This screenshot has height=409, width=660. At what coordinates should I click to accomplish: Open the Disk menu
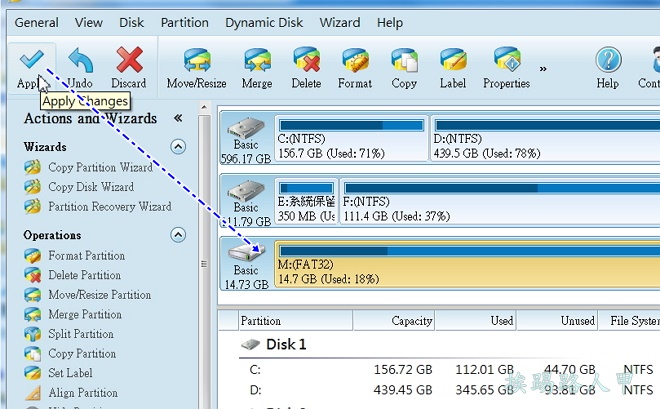[x=132, y=22]
